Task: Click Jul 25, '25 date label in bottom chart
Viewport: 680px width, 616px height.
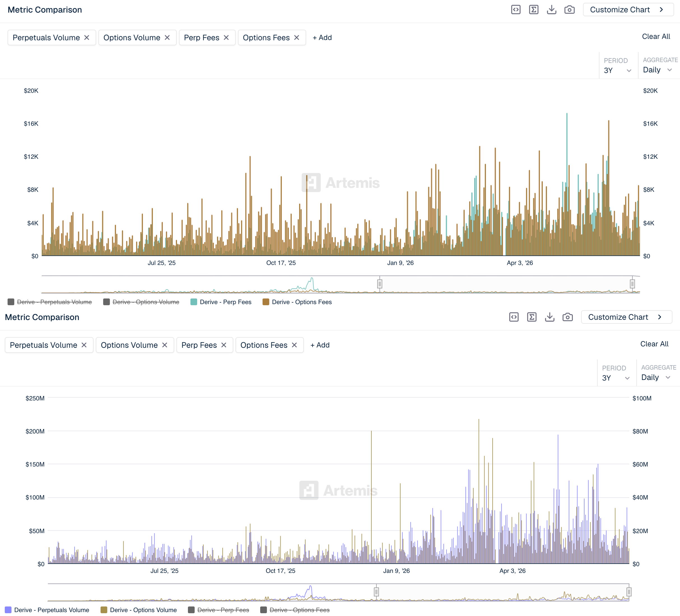Action: click(x=164, y=570)
